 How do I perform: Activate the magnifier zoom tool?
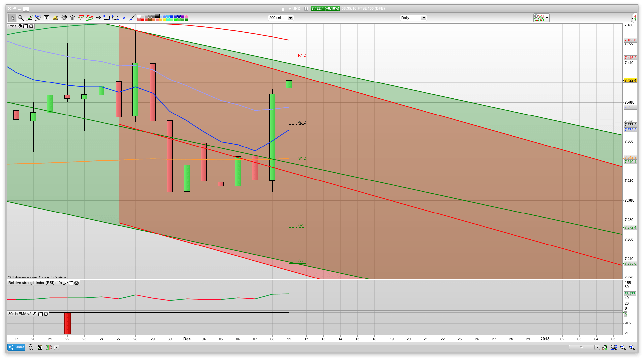21,18
